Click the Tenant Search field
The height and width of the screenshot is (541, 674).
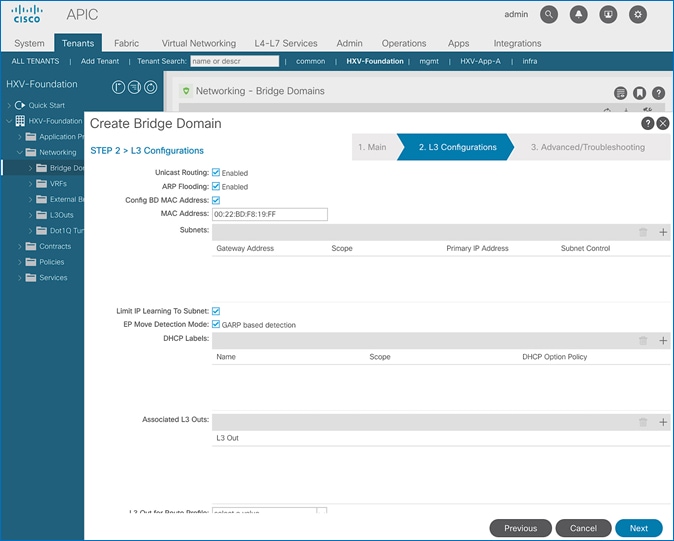235,61
